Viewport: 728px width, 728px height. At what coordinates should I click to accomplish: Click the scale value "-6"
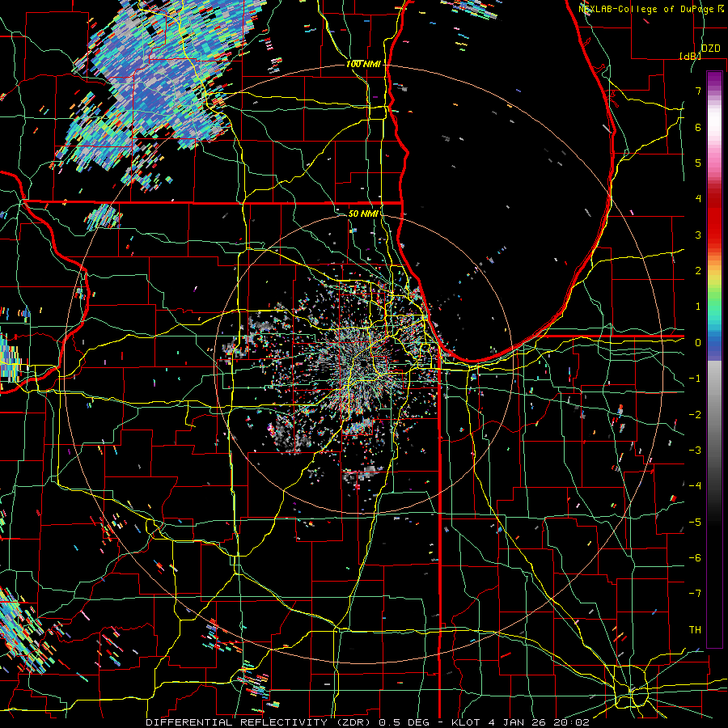coord(695,558)
